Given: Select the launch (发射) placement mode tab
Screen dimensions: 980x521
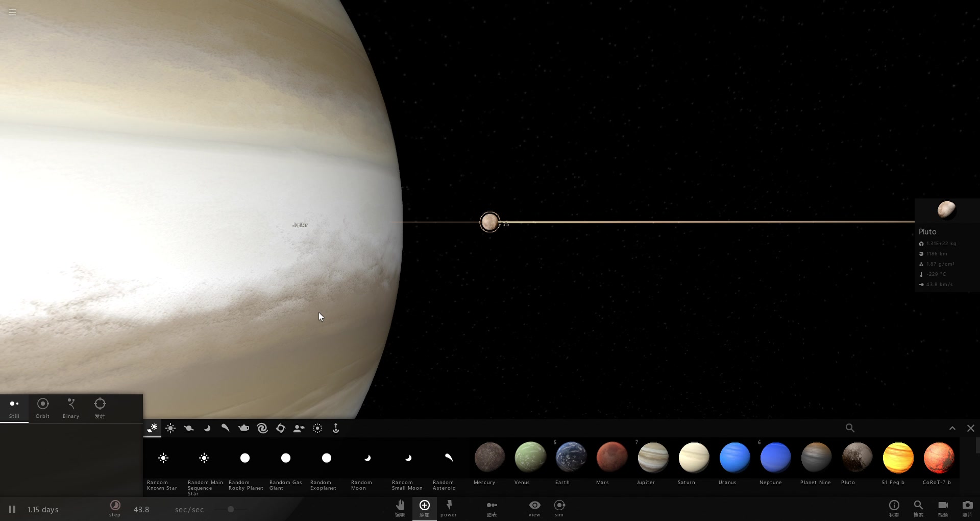Looking at the screenshot, I should (x=100, y=409).
